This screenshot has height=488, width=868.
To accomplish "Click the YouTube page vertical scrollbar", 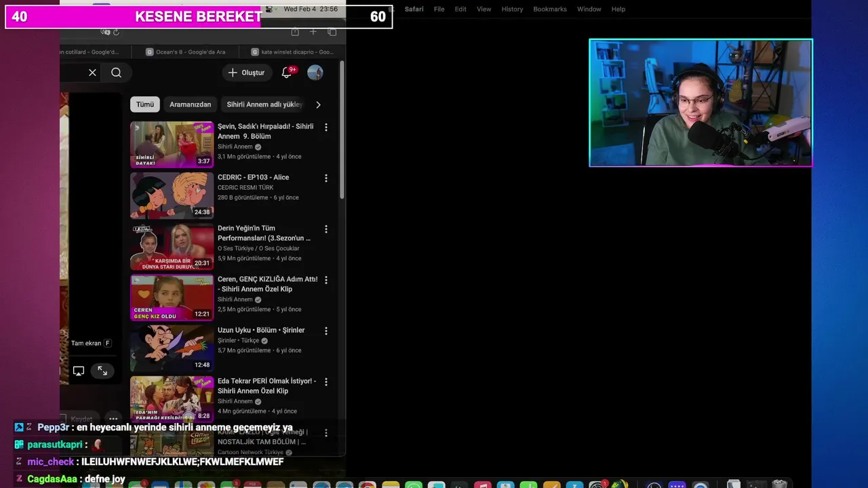I will point(342,130).
